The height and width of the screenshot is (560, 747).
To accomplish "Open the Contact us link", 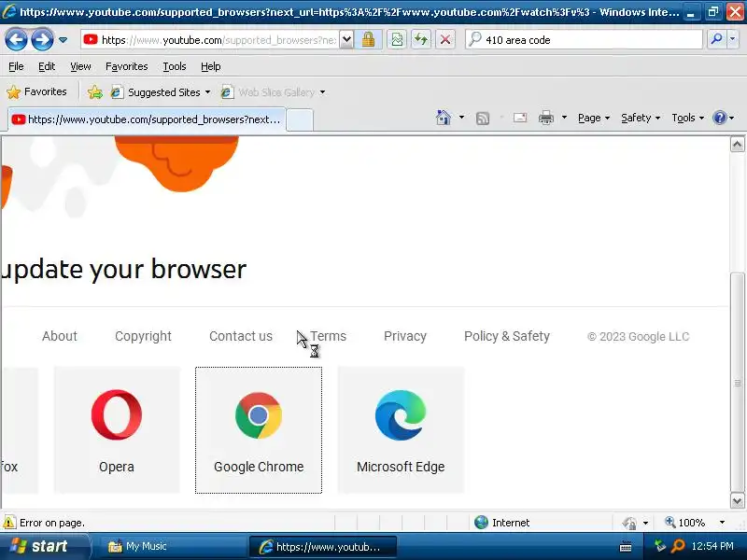I will pos(241,336).
